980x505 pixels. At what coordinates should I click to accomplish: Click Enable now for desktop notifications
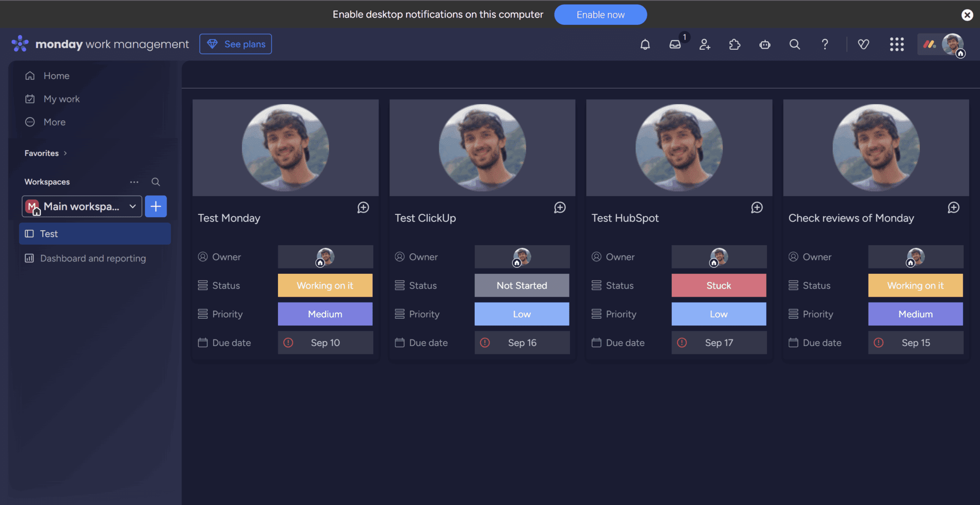click(601, 15)
